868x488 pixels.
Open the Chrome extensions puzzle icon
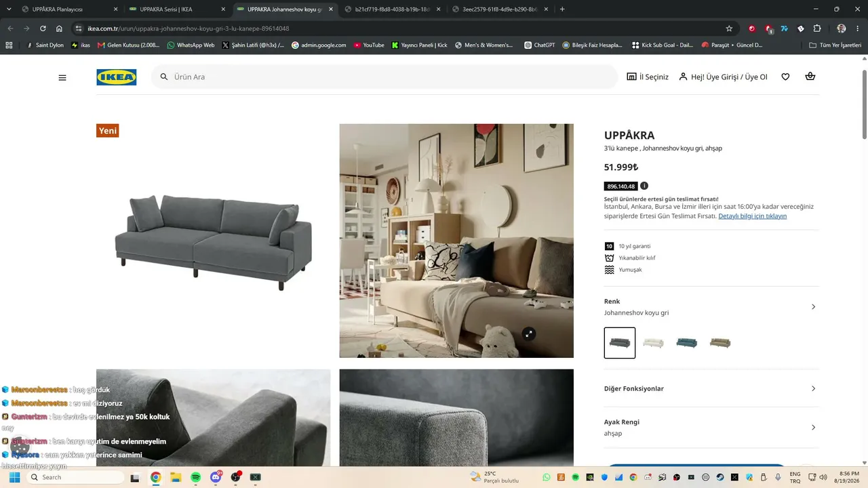click(x=817, y=28)
